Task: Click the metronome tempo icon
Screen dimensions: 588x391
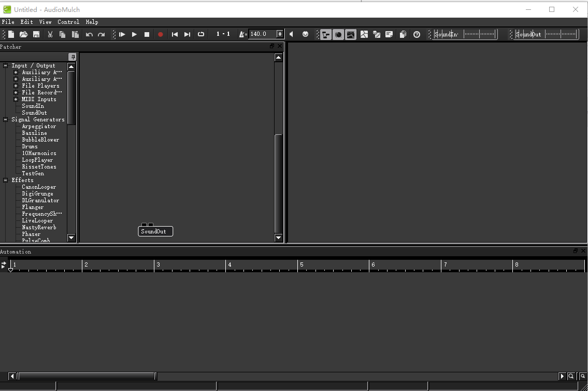Action: (x=242, y=34)
